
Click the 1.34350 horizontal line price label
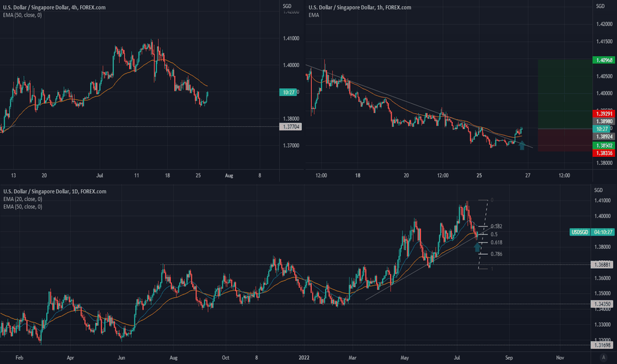click(x=602, y=304)
